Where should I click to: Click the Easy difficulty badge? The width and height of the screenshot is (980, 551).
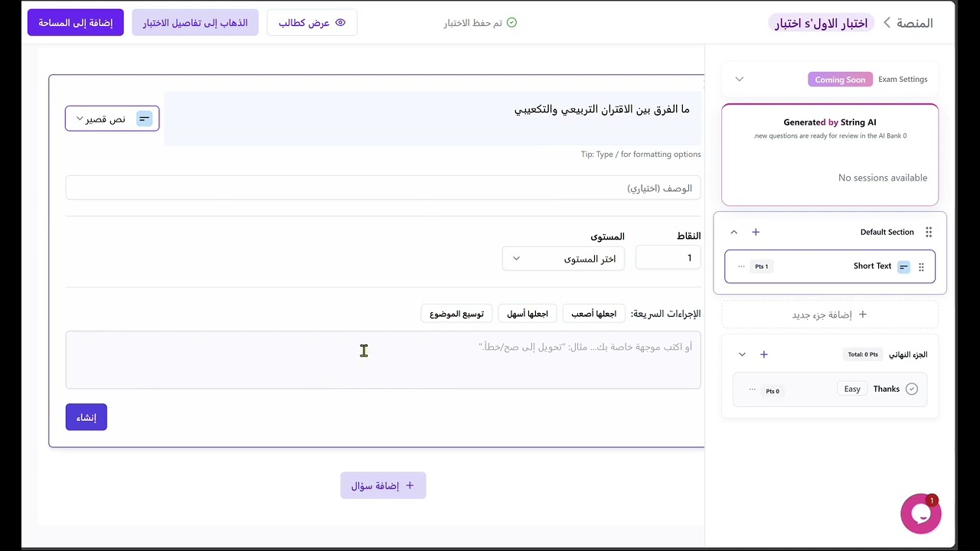click(852, 389)
